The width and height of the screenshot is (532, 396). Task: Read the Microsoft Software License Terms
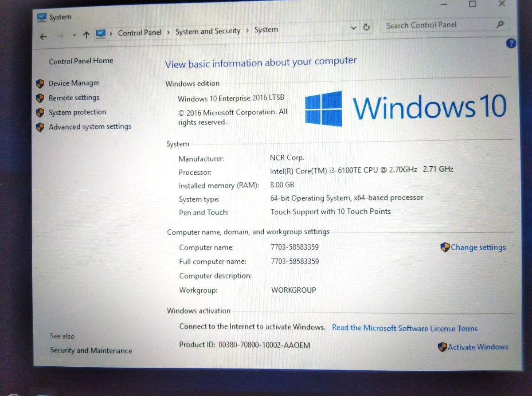[405, 328]
